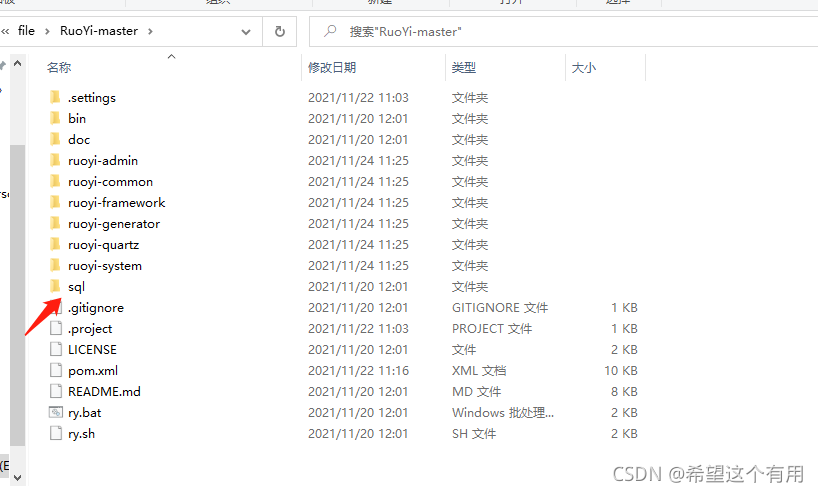The height and width of the screenshot is (492, 818).
Task: Click the 8 KB size of README.md
Action: click(624, 391)
